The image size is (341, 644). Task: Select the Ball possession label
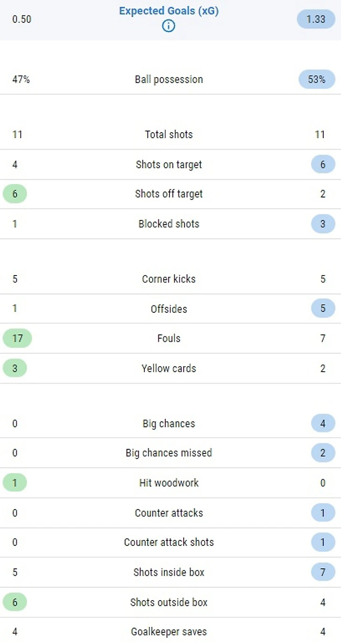coord(169,79)
